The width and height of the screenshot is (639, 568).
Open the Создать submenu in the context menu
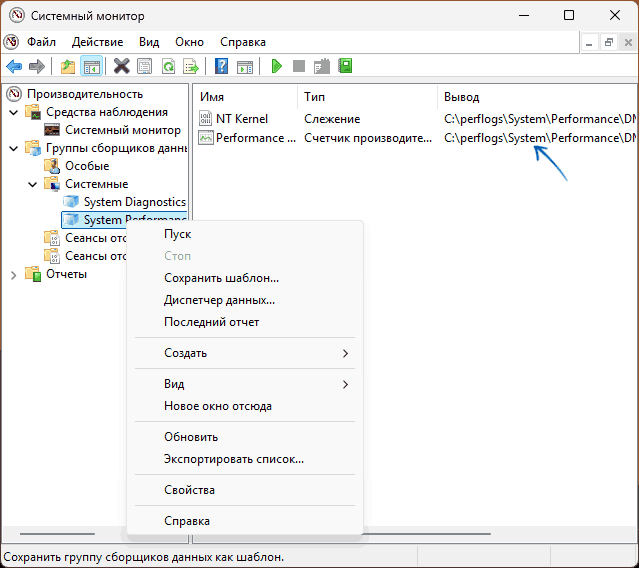point(245,353)
